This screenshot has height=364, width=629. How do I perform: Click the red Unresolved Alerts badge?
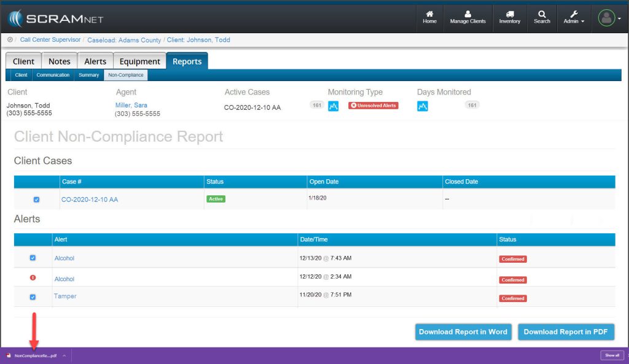click(373, 104)
